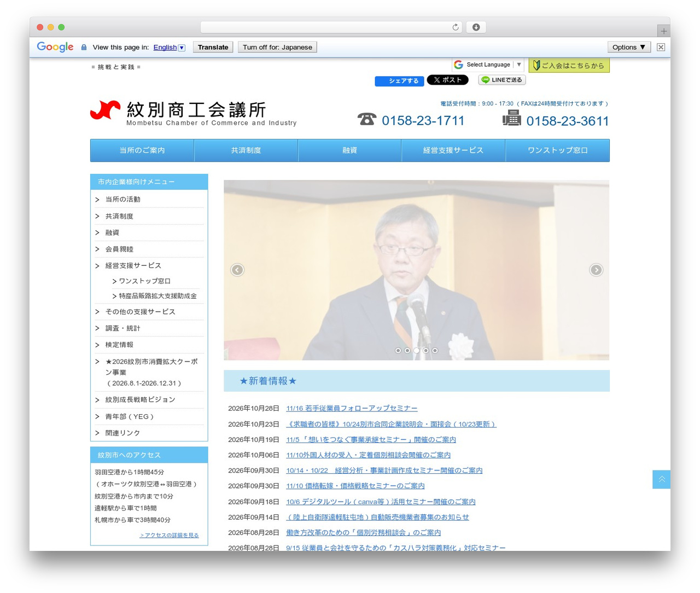Click the シェアする share button
The height and width of the screenshot is (593, 700).
[x=399, y=81]
